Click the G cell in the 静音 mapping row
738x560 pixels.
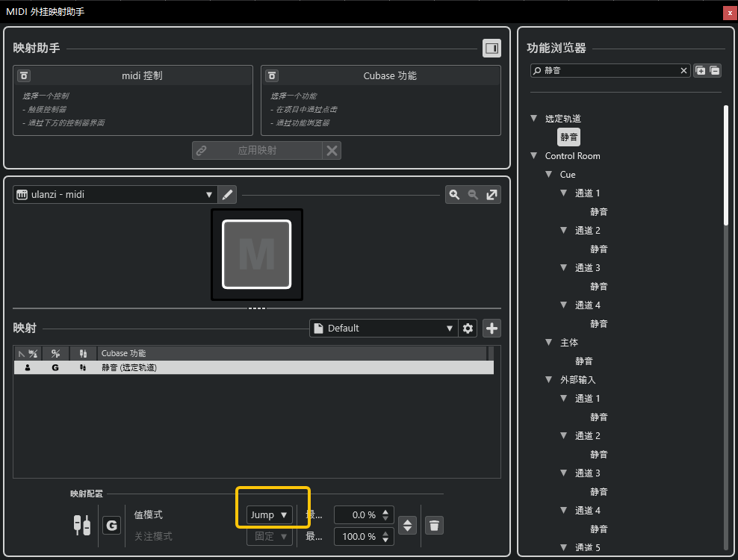55,367
